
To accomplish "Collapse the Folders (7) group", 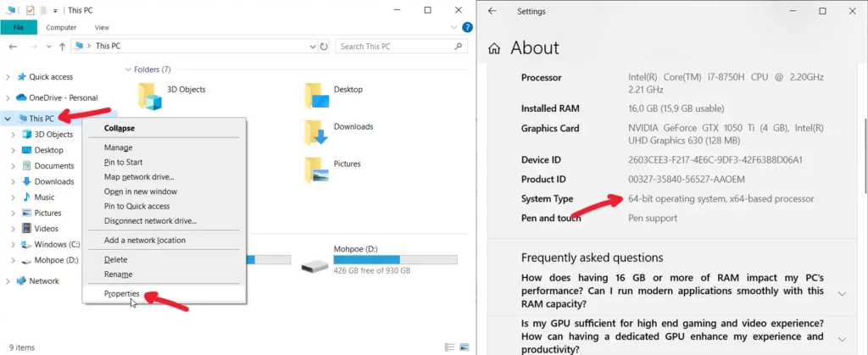I will click(x=128, y=69).
